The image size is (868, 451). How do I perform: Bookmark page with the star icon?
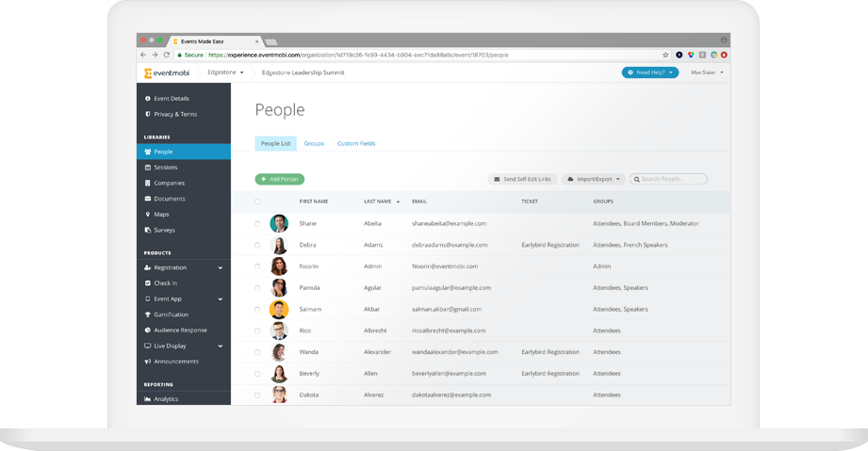pos(665,55)
